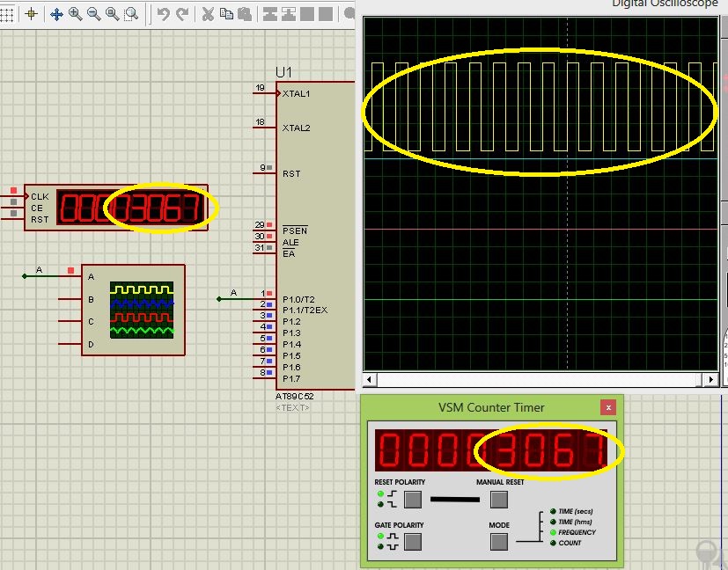The height and width of the screenshot is (570, 728).
Task: Click the zoom to area icon
Action: [132, 14]
